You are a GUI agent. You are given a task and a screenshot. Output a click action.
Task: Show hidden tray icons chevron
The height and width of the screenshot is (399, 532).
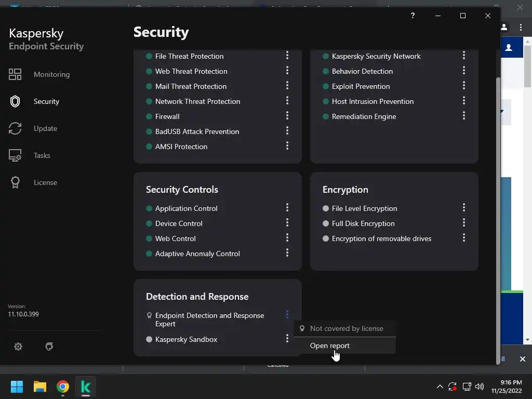440,387
